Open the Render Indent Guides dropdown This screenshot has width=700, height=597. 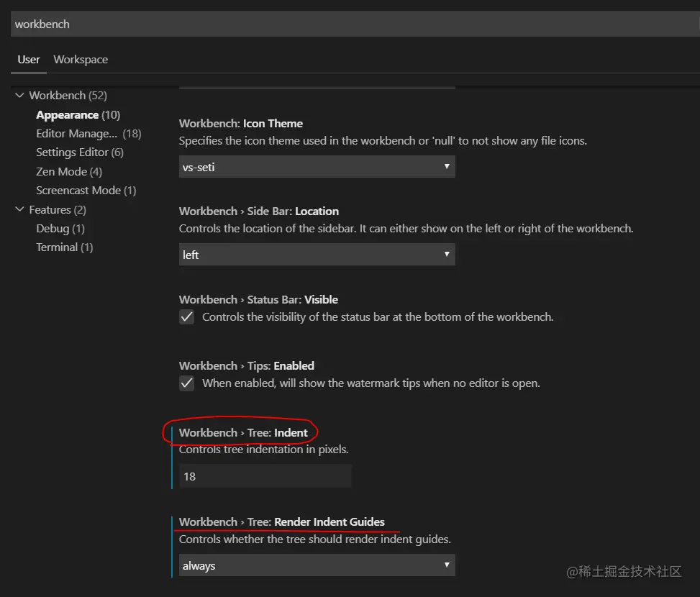(317, 565)
